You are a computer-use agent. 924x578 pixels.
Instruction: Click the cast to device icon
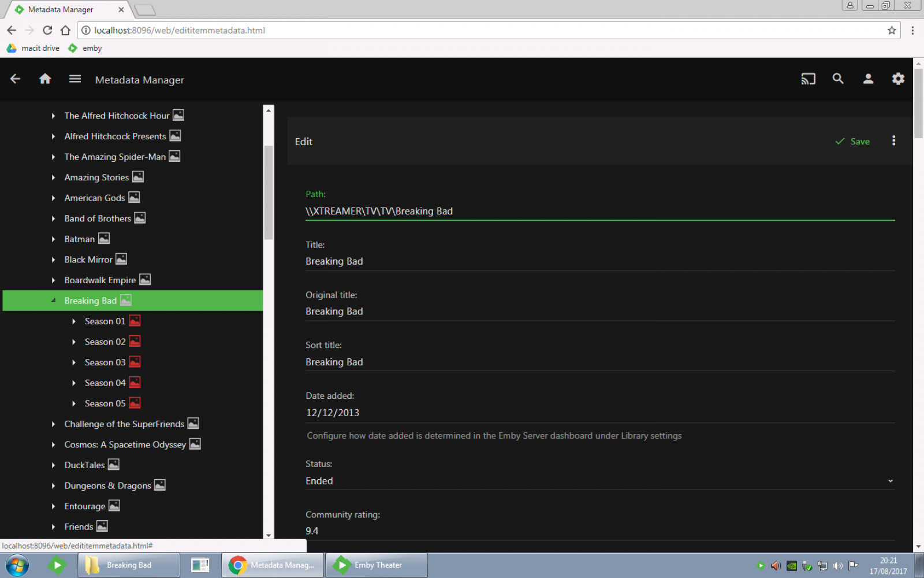pyautogui.click(x=808, y=79)
